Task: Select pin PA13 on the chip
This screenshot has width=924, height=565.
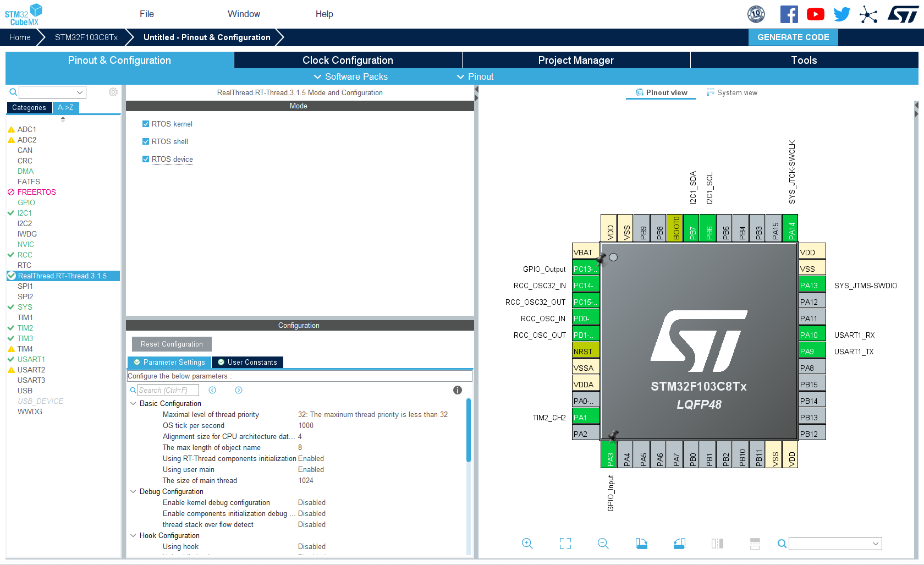Action: pos(812,285)
